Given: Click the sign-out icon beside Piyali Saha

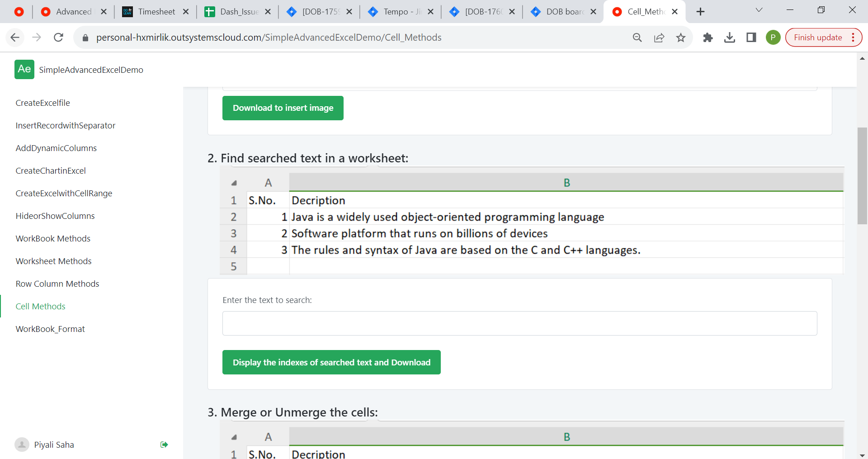Looking at the screenshot, I should click(x=164, y=445).
